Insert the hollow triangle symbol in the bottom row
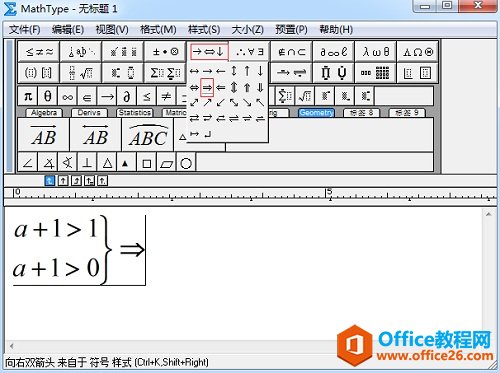This screenshot has height=373, width=500. click(107, 163)
